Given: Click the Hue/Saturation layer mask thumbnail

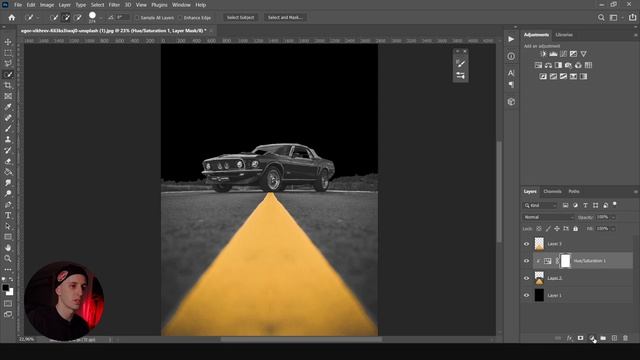Looking at the screenshot, I should pyautogui.click(x=565, y=261).
